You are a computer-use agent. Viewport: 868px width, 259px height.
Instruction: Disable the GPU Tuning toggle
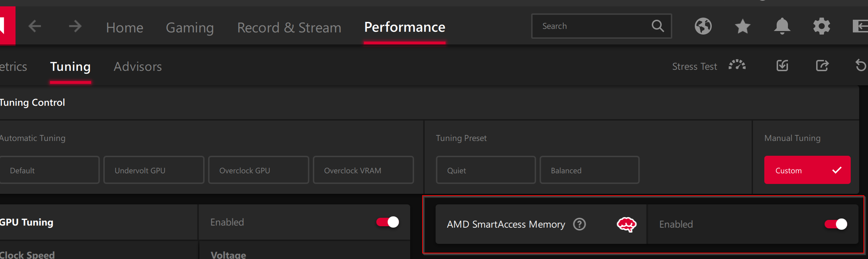click(388, 222)
